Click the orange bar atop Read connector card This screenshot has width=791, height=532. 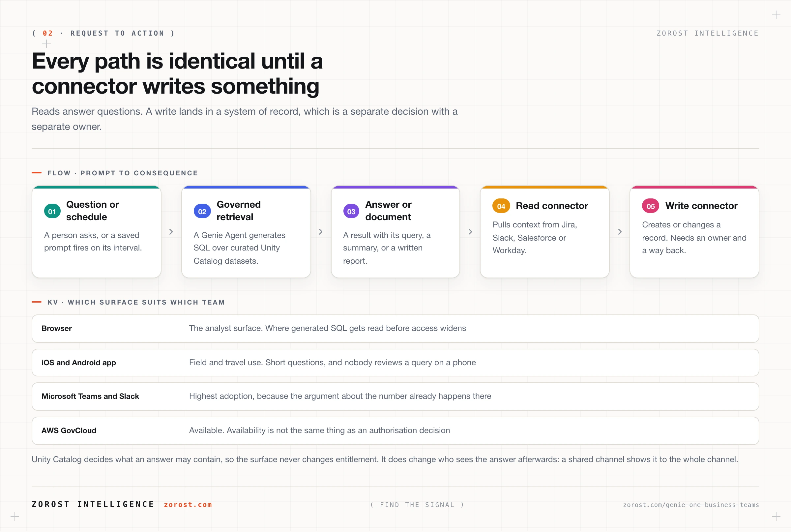coord(545,187)
